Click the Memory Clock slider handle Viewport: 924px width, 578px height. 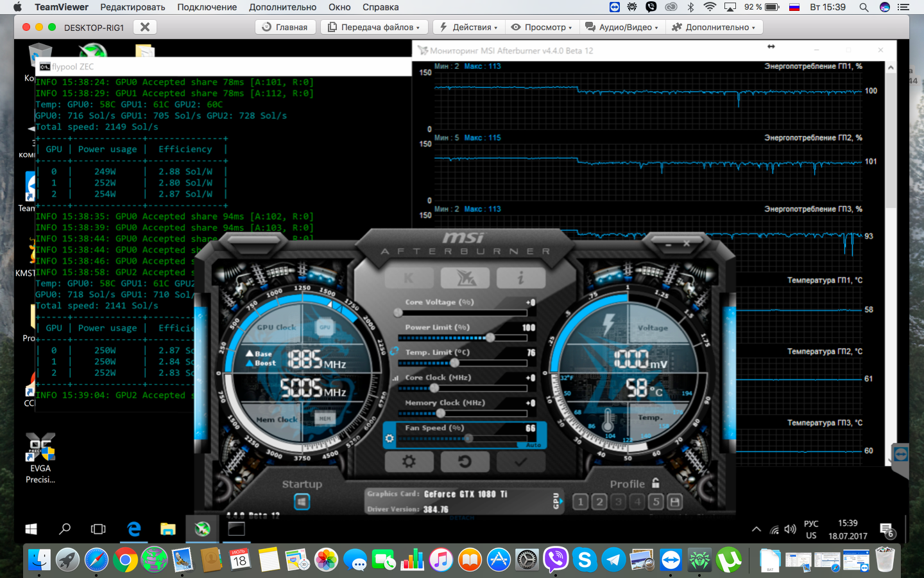[441, 413]
